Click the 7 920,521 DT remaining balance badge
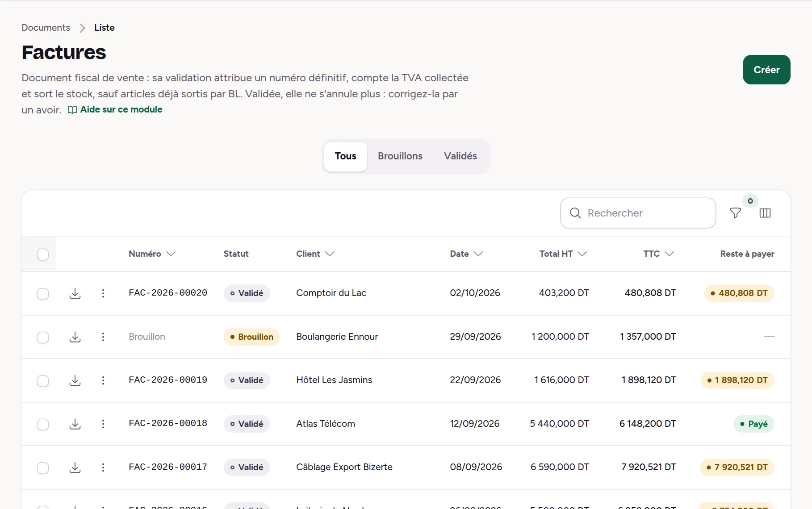Viewport: 812px width, 509px height. pyautogui.click(x=737, y=467)
